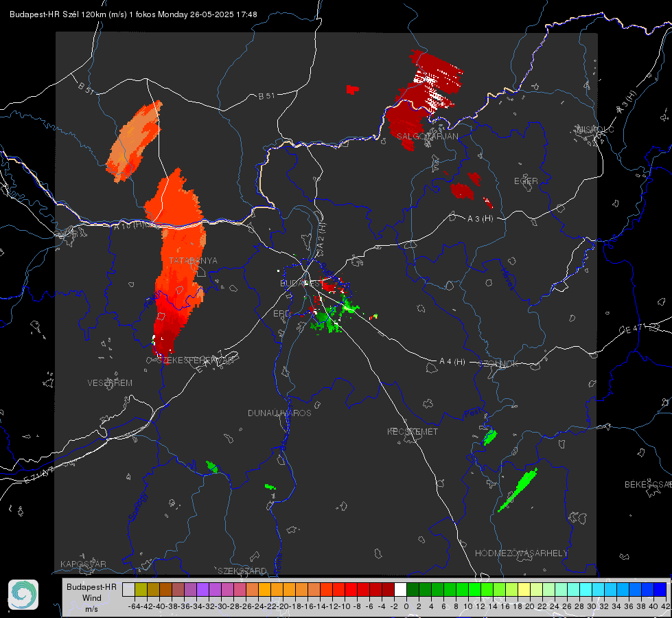Click the ERD town label
Screen dimensions: 672x618
(x=281, y=314)
